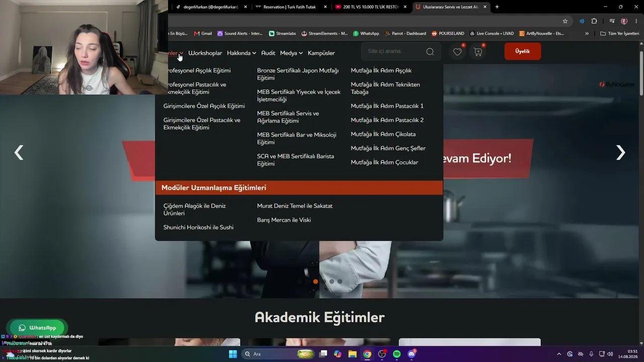The image size is (644, 362).
Task: Open Chrome extensions puzzle icon
Action: (594, 21)
